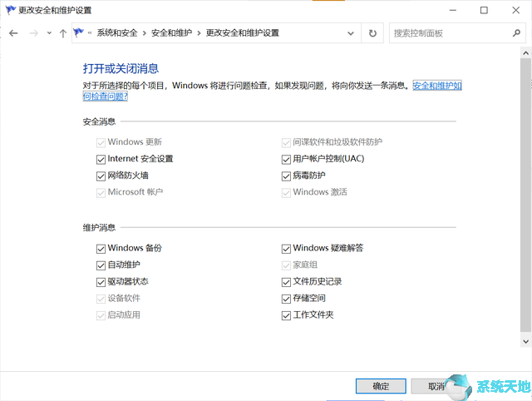Disable the 自动维护 checkbox
The width and height of the screenshot is (532, 401).
tap(101, 265)
